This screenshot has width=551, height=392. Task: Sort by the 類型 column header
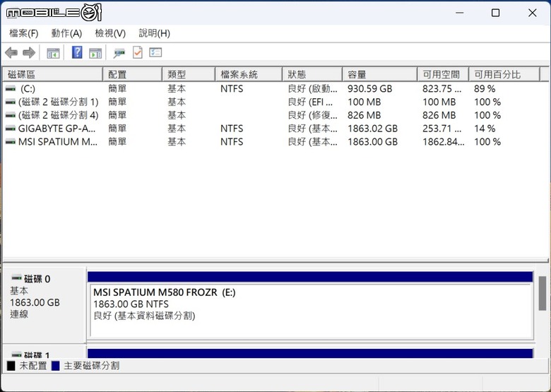(189, 74)
